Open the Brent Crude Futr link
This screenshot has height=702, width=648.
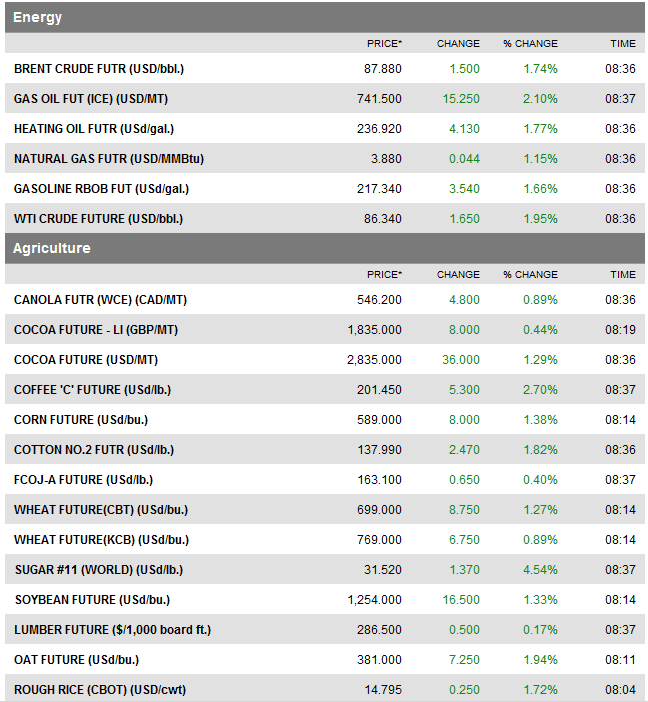pos(98,69)
